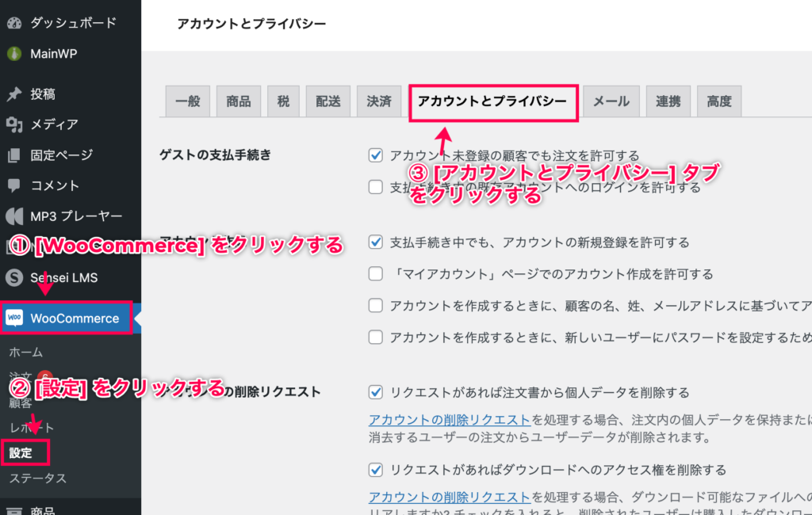Click the Posts pushpin icon
The height and width of the screenshot is (515, 812).
click(14, 93)
